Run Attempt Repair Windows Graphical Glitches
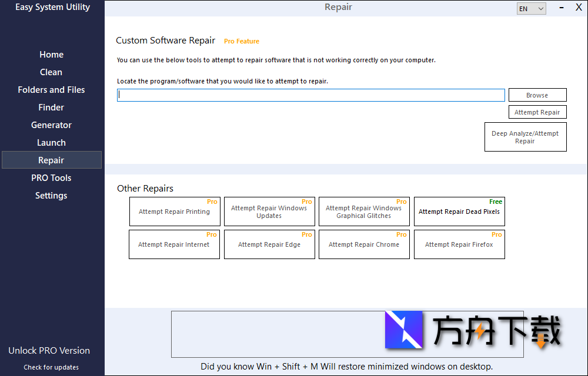 click(x=363, y=211)
